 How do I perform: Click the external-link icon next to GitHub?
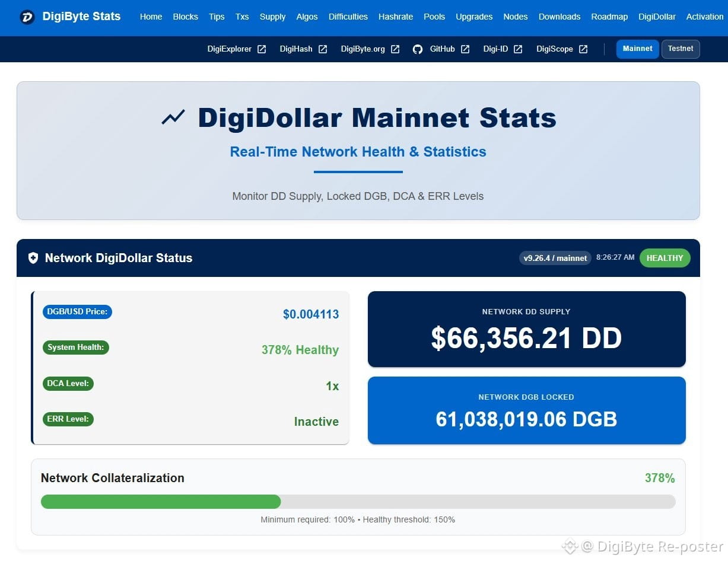coord(465,49)
